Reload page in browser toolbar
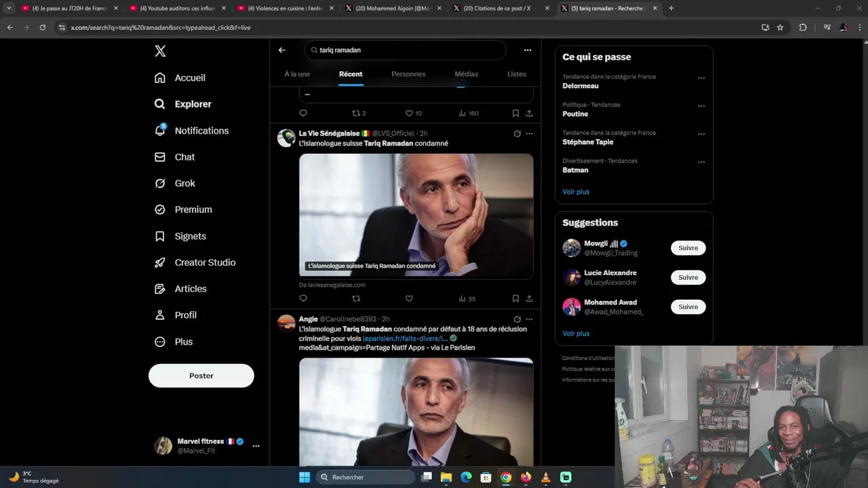This screenshot has height=488, width=868. click(42, 27)
